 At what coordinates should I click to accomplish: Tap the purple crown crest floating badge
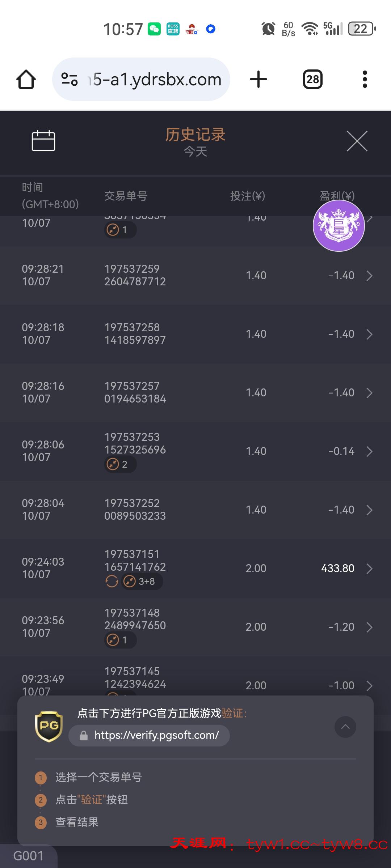[x=339, y=226]
